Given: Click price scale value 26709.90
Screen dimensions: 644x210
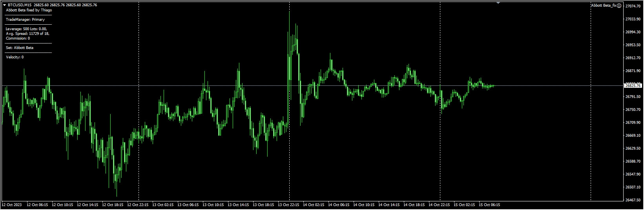Looking at the screenshot, I should pos(633,122).
